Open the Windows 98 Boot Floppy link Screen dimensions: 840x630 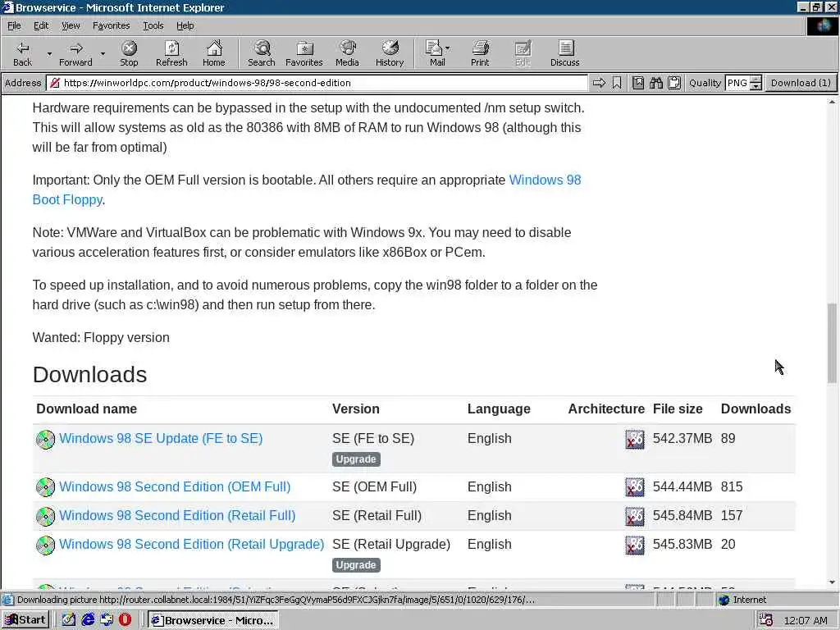pyautogui.click(x=545, y=180)
